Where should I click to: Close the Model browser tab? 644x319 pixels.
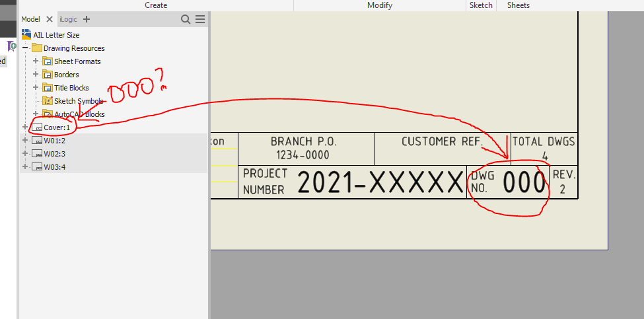[x=50, y=19]
